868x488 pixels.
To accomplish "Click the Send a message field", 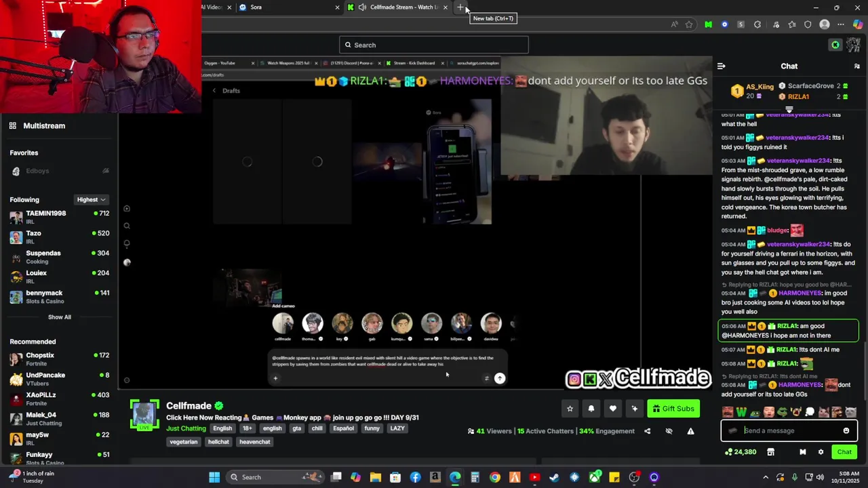I will coord(789,430).
